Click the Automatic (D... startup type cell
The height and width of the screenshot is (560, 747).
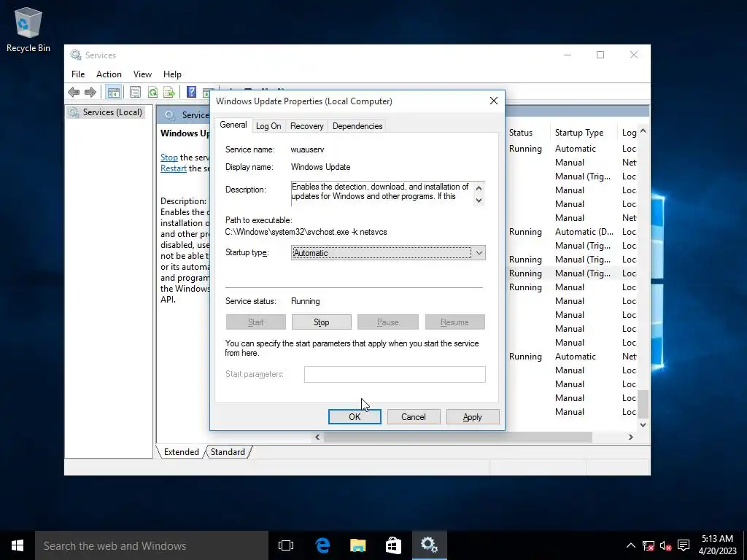[584, 231]
